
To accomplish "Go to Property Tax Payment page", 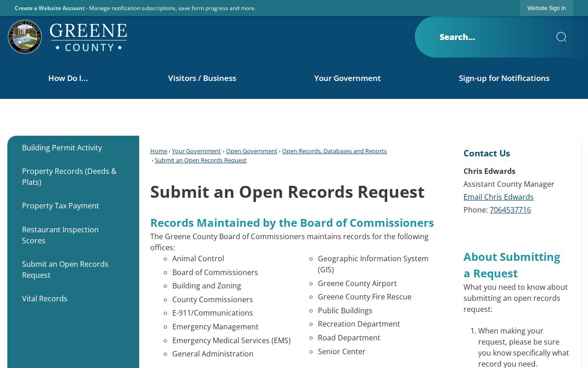I will click(x=61, y=206).
